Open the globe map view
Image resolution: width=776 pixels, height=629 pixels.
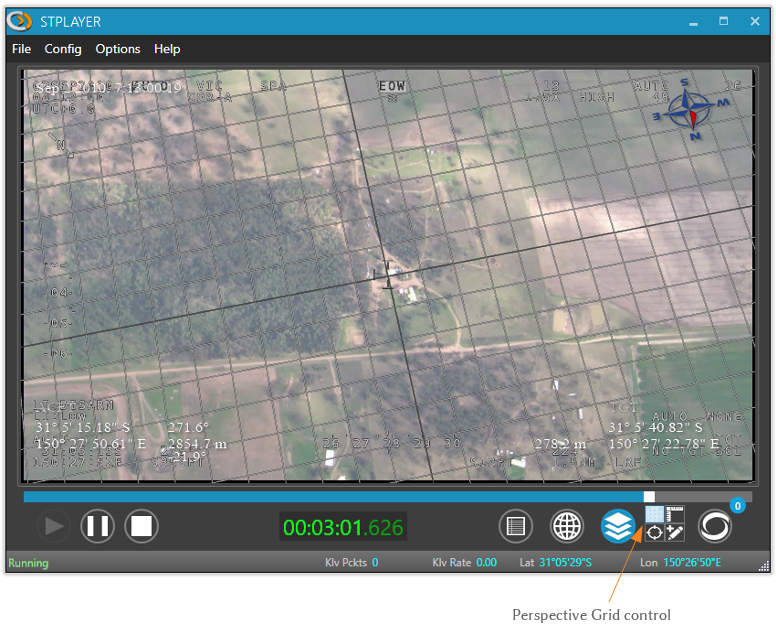coord(567,526)
